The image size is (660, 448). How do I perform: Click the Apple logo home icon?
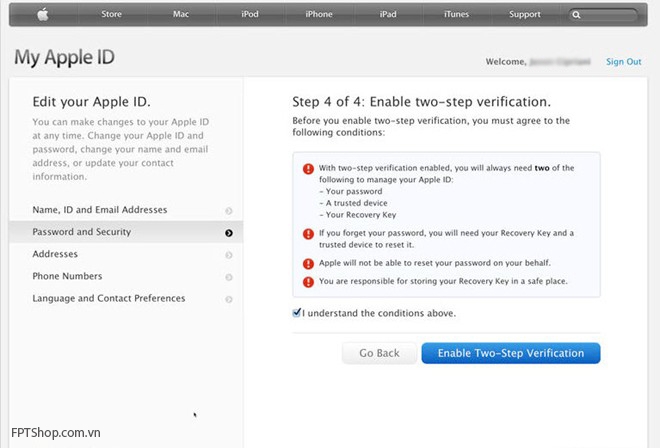(x=43, y=14)
